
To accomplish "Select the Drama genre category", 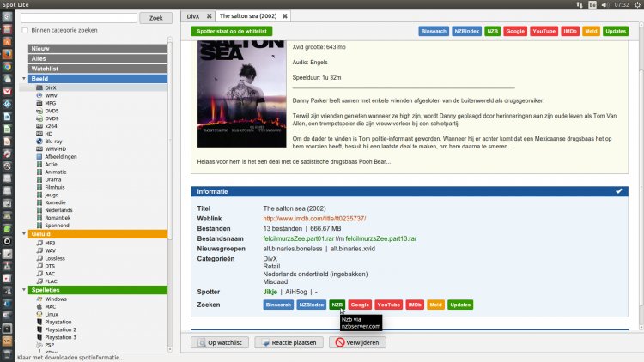I will (x=48, y=179).
